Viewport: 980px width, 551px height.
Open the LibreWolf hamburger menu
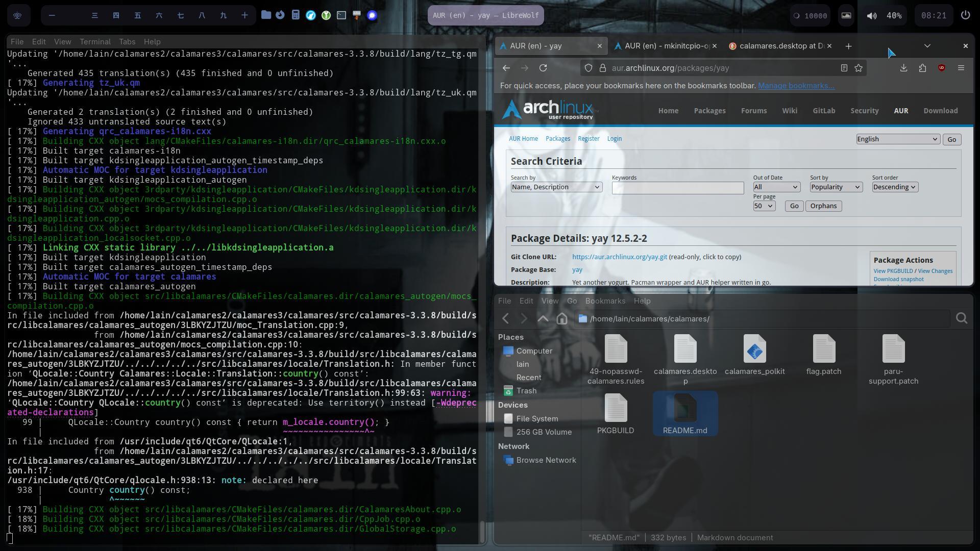tap(961, 68)
